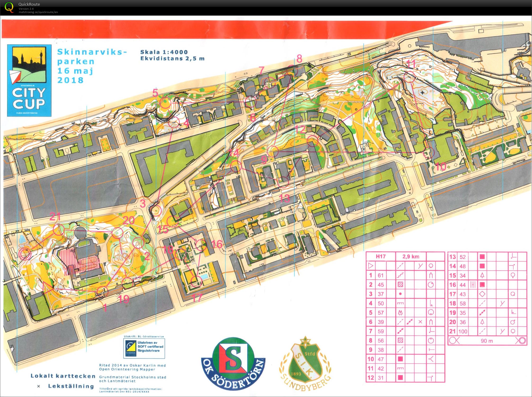Click control circle 1 on the map
This screenshot has height=397, width=532.
(103, 291)
